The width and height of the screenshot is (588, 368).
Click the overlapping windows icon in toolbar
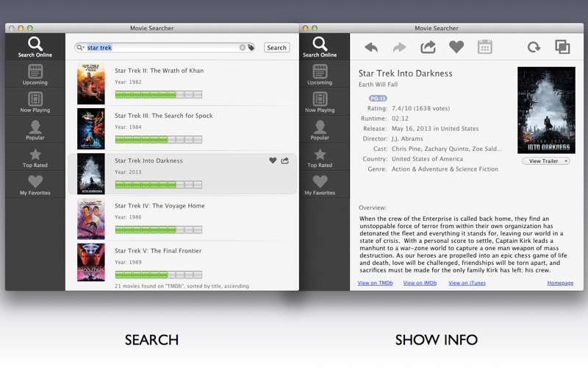point(562,47)
